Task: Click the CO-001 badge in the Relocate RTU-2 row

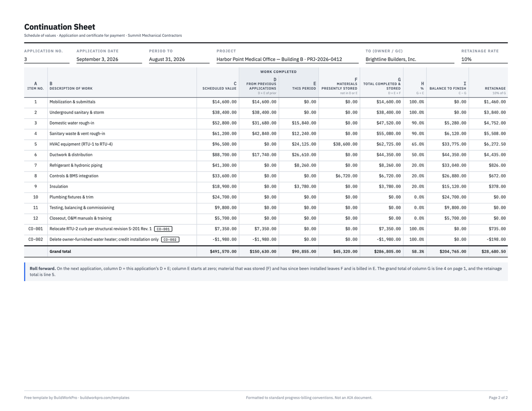Action: point(163,229)
